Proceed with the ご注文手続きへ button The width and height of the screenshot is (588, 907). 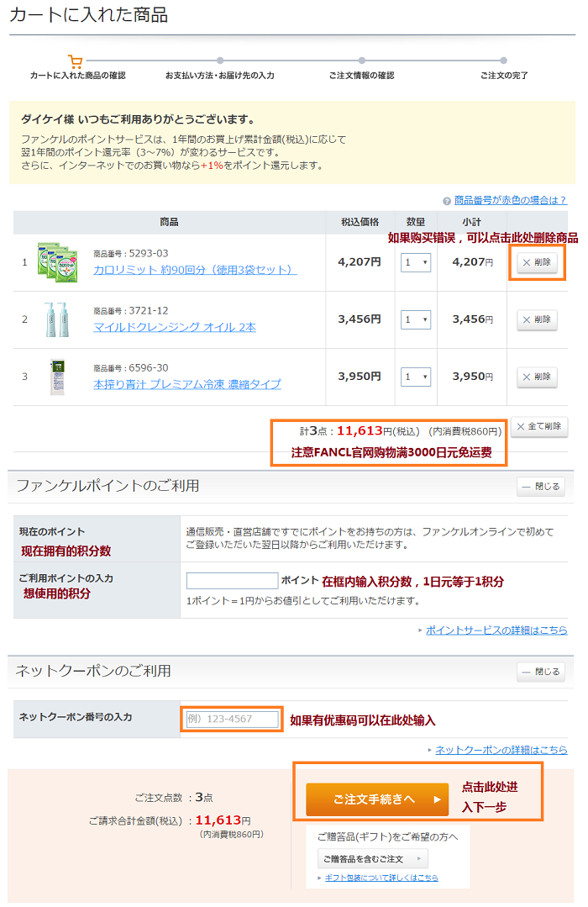(x=377, y=799)
